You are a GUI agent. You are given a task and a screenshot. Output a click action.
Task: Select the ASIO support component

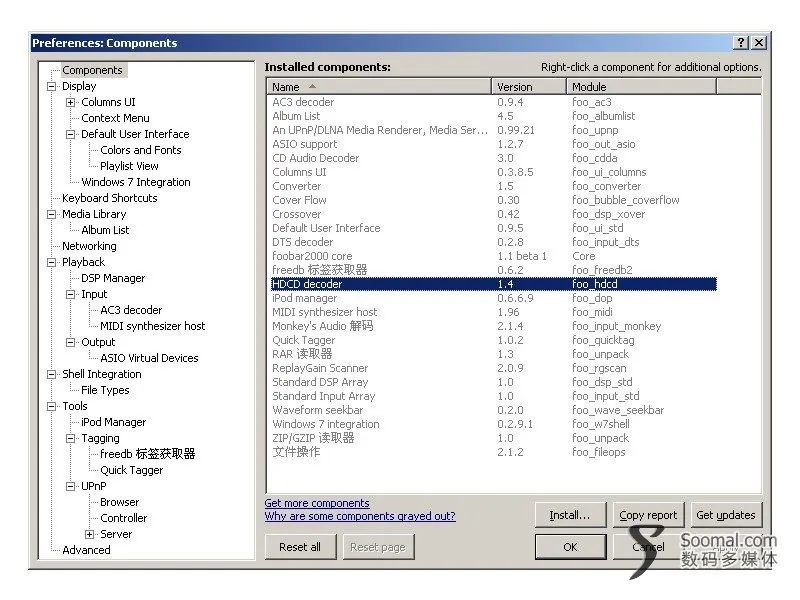pos(493,144)
